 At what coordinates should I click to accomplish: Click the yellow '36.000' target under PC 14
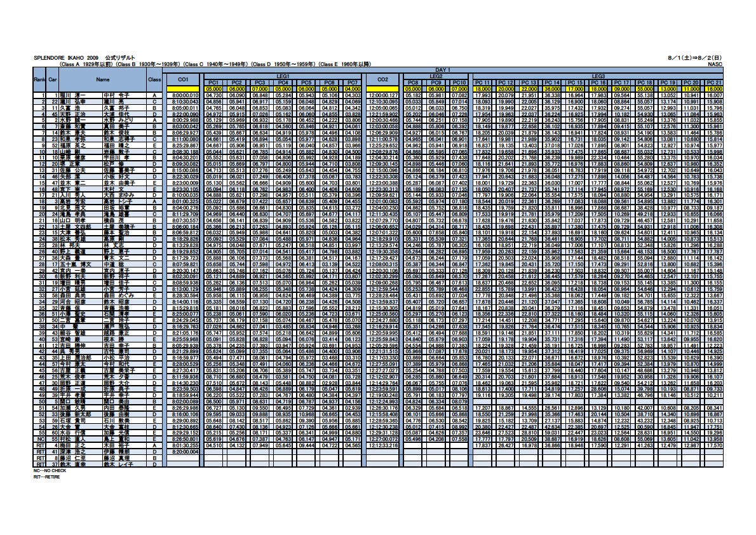pyautogui.click(x=552, y=89)
